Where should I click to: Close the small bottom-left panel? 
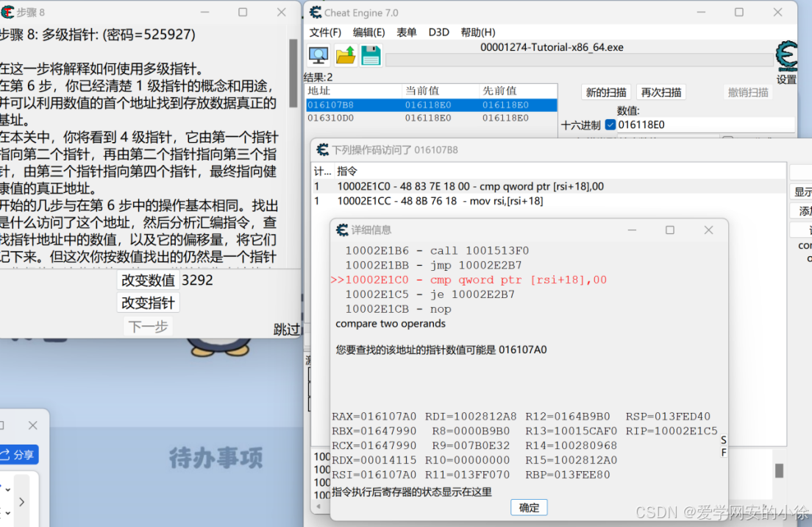32,425
